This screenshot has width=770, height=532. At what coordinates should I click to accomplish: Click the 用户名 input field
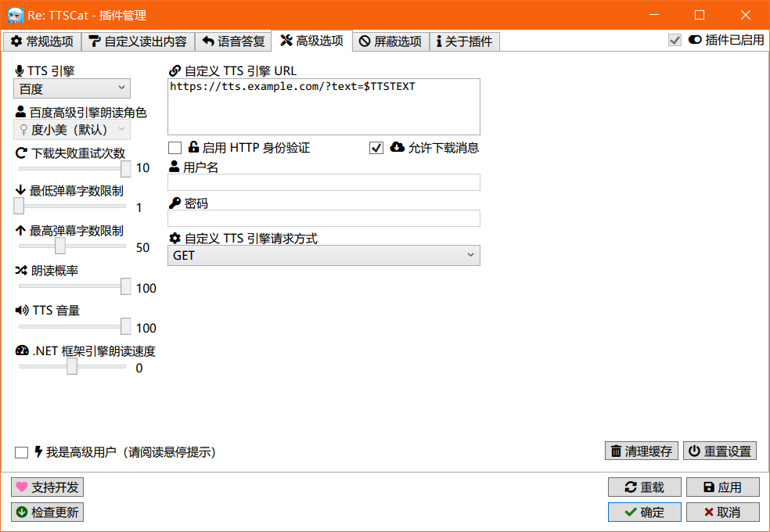pyautogui.click(x=324, y=182)
